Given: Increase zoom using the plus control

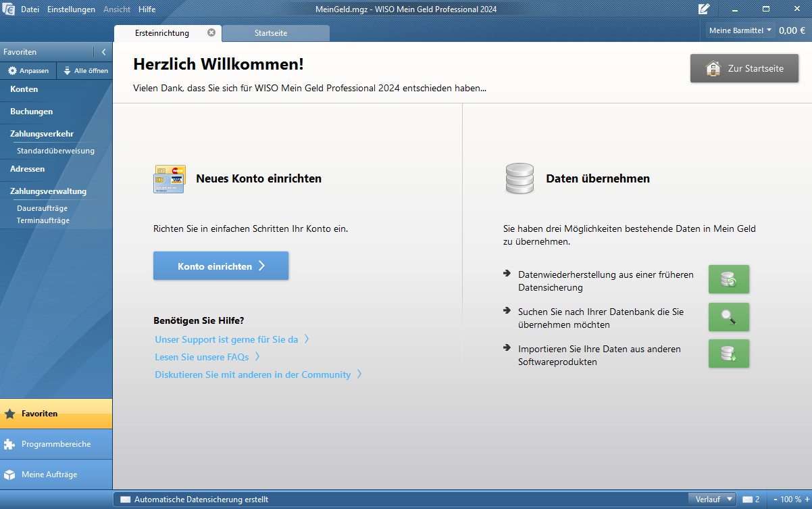Looking at the screenshot, I should (x=808, y=499).
